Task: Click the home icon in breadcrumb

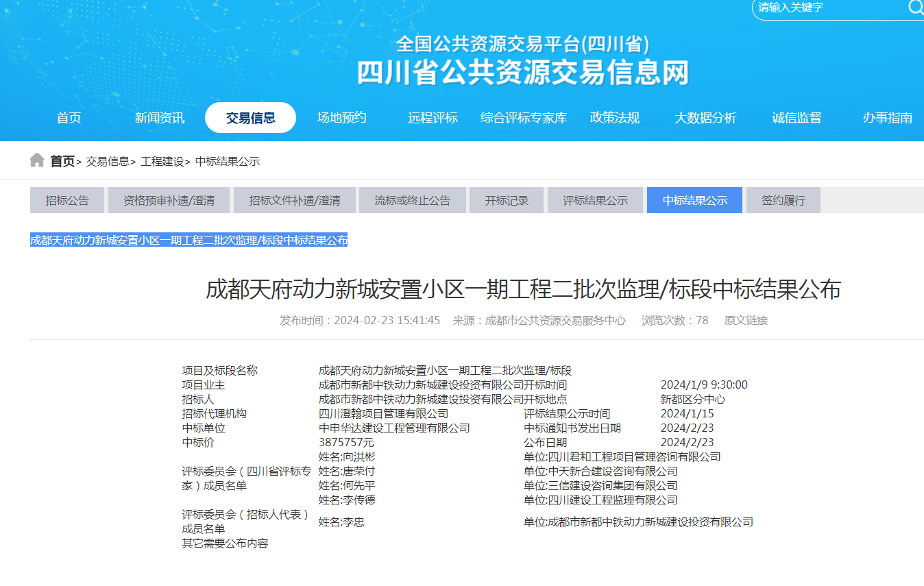Action: (37, 160)
